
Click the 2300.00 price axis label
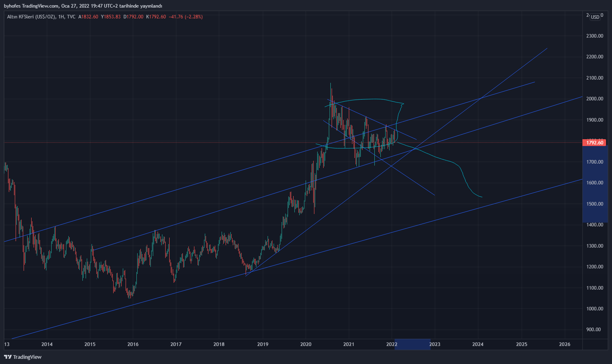pos(594,36)
